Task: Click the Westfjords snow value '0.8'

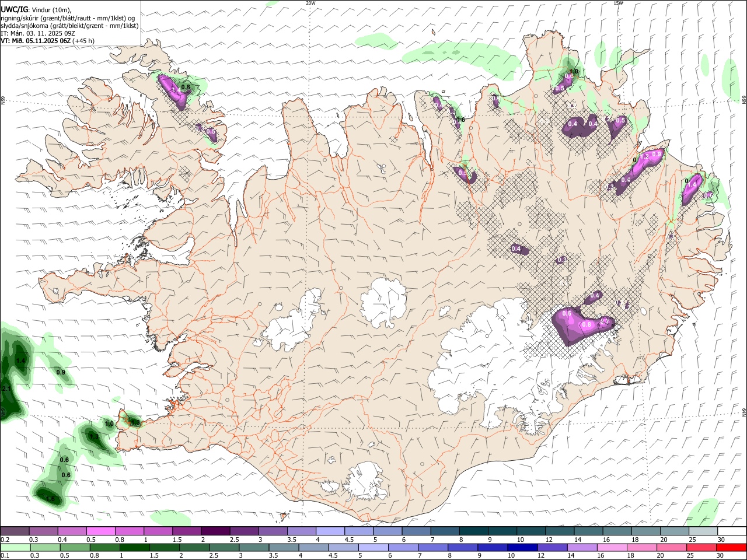Action: click(186, 87)
